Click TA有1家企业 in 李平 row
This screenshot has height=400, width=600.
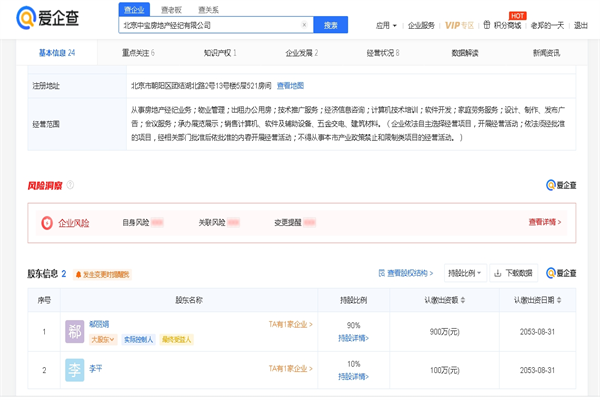tap(290, 369)
